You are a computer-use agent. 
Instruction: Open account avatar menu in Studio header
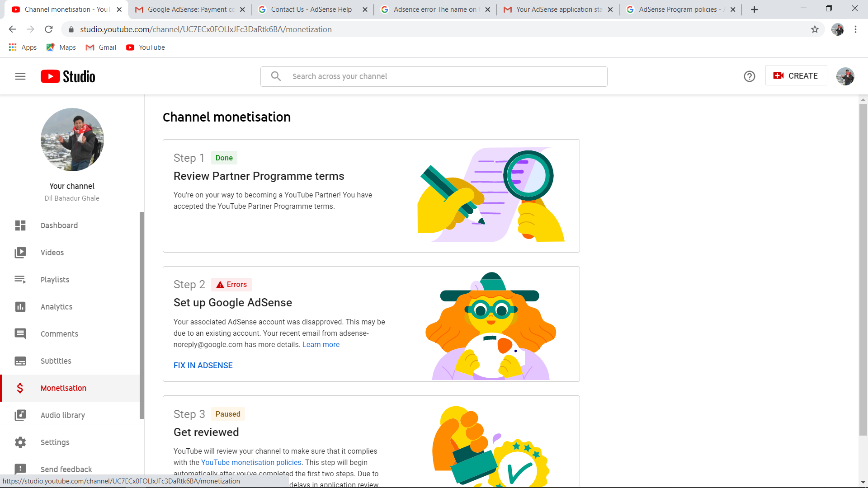click(845, 76)
